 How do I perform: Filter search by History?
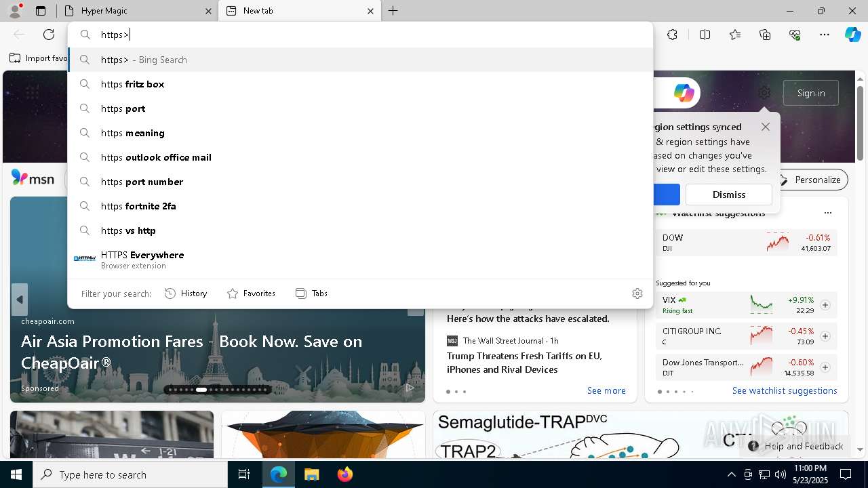pyautogui.click(x=186, y=293)
